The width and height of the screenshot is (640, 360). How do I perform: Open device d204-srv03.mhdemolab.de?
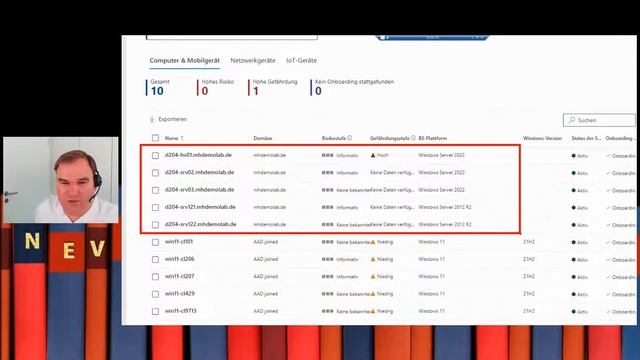[200, 190]
